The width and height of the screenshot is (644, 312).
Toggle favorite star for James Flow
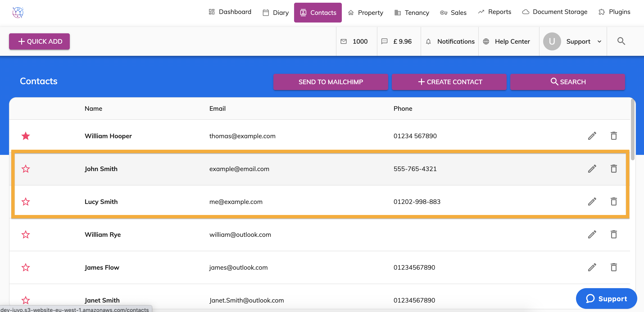click(x=25, y=267)
